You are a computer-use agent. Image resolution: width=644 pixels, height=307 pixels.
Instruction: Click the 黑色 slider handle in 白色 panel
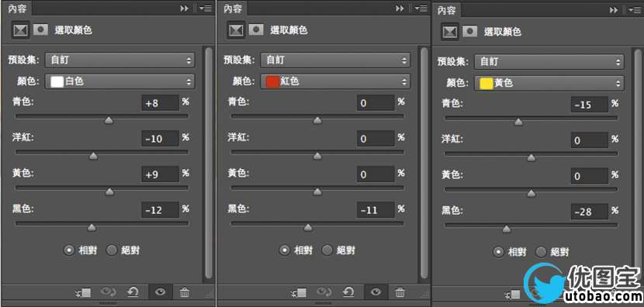coord(92,227)
